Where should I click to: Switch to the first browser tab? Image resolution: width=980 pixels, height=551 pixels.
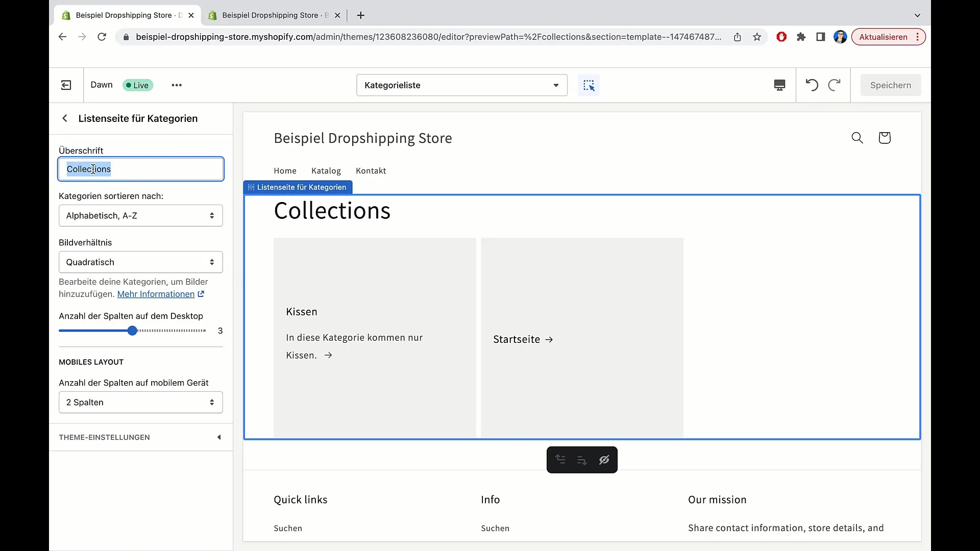pyautogui.click(x=127, y=15)
